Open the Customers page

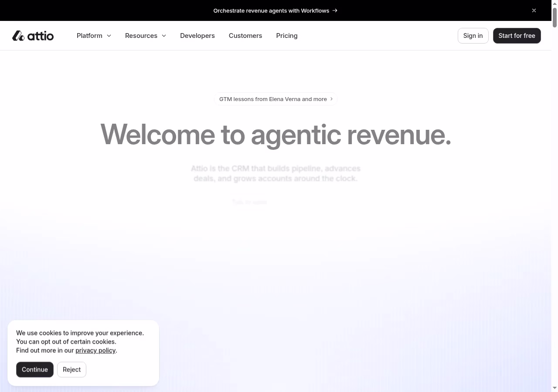pos(245,36)
